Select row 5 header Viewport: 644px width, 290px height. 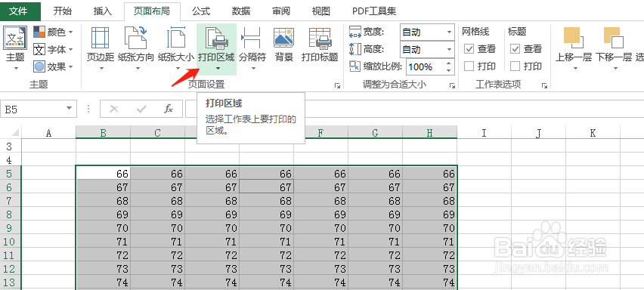[11, 174]
